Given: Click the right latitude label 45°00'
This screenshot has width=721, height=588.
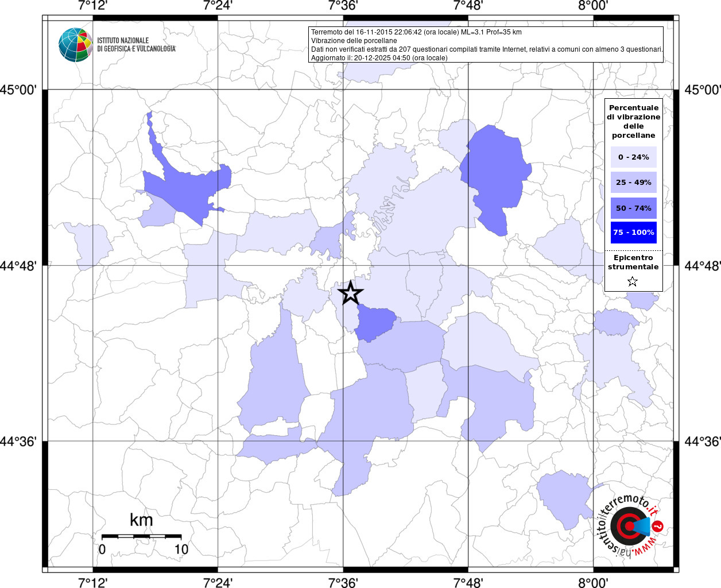Looking at the screenshot, I should (x=703, y=90).
